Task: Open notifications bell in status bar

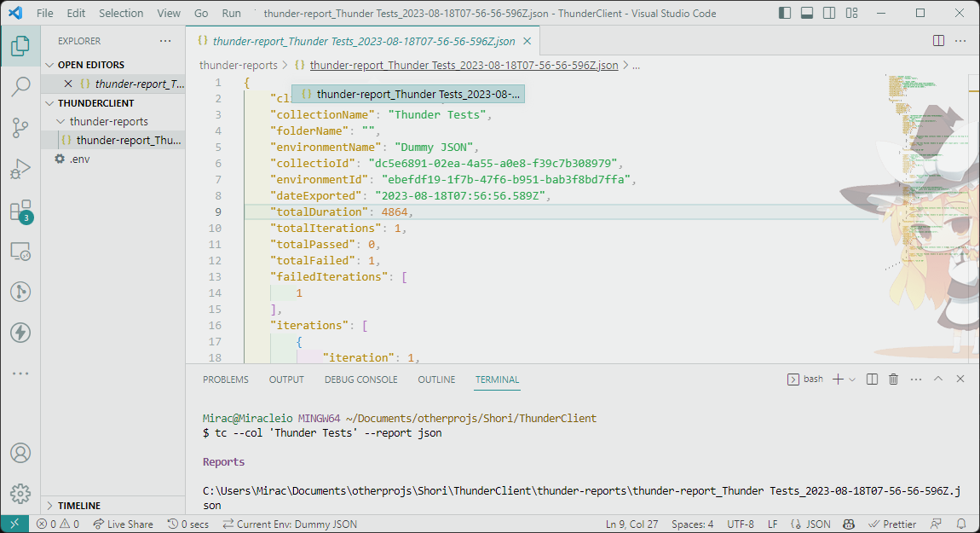Action: [961, 524]
